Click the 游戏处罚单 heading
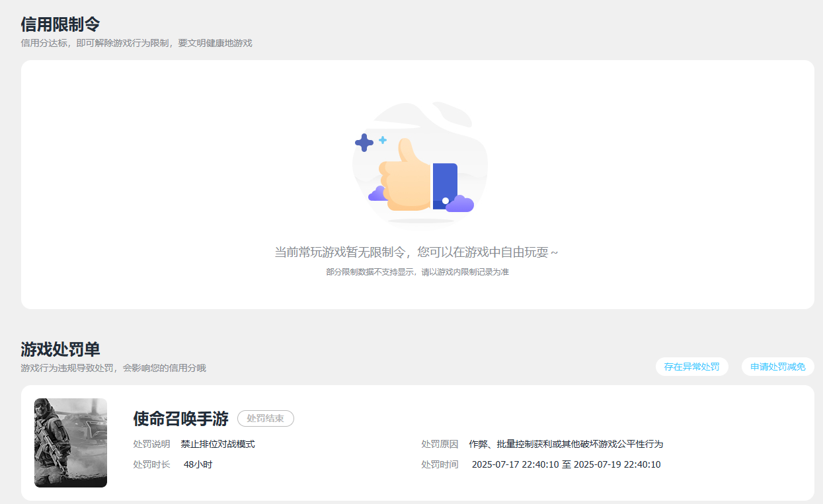The width and height of the screenshot is (823, 504). [x=60, y=349]
